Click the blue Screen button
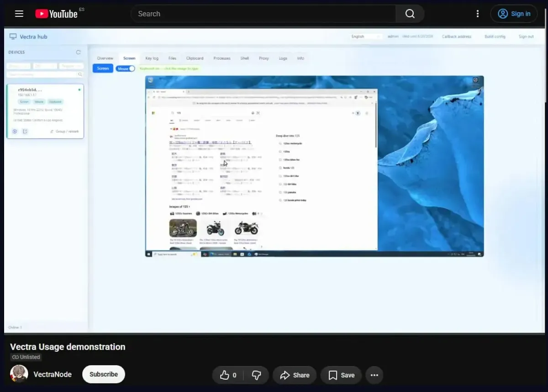Viewport: 548px width, 392px height. 103,68
